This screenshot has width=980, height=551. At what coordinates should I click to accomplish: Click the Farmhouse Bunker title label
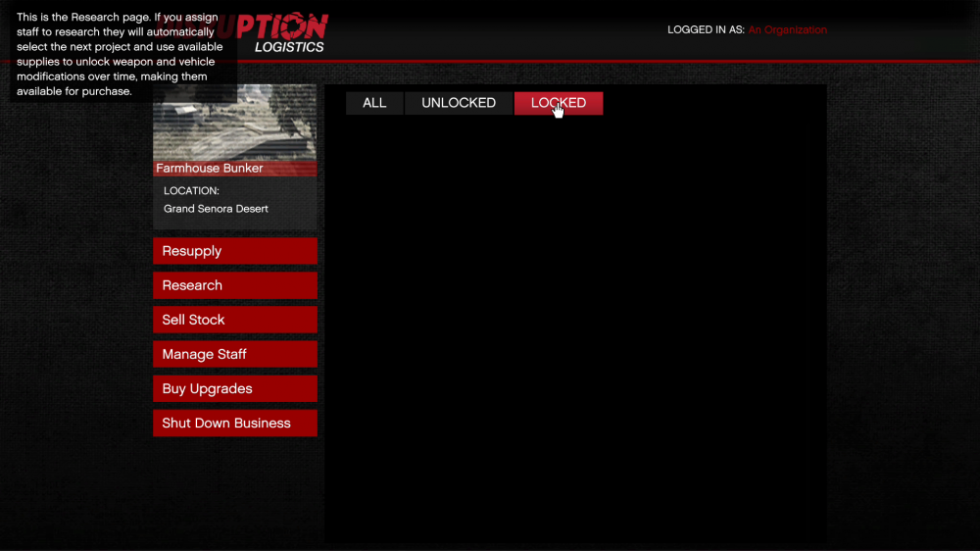click(210, 169)
